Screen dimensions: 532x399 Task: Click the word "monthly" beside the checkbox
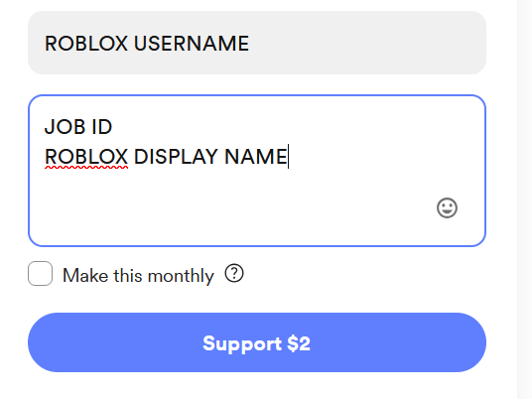(x=182, y=276)
